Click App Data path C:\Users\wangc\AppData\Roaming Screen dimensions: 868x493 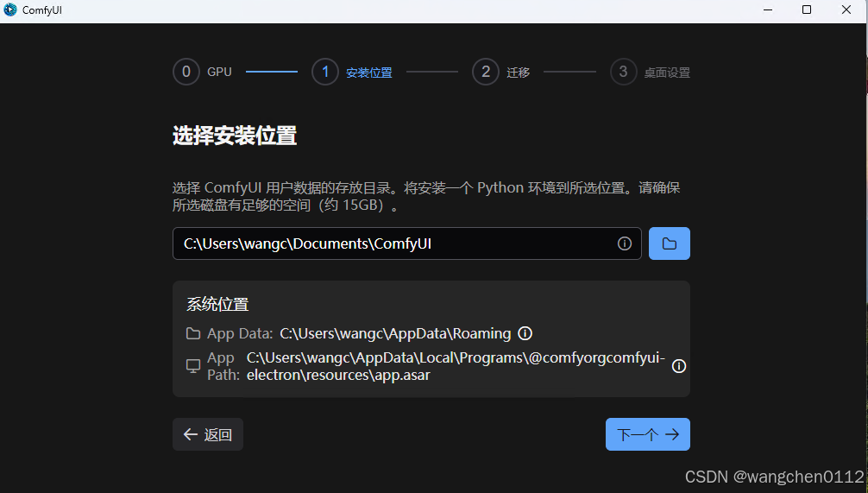click(395, 333)
